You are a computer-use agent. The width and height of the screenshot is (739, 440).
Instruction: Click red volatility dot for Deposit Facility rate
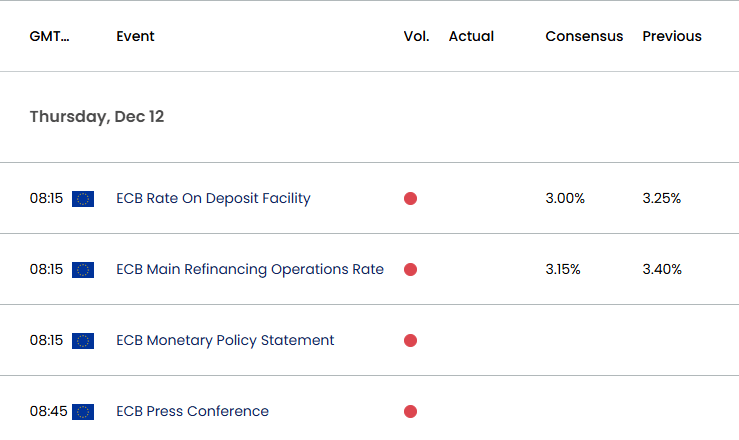click(411, 199)
